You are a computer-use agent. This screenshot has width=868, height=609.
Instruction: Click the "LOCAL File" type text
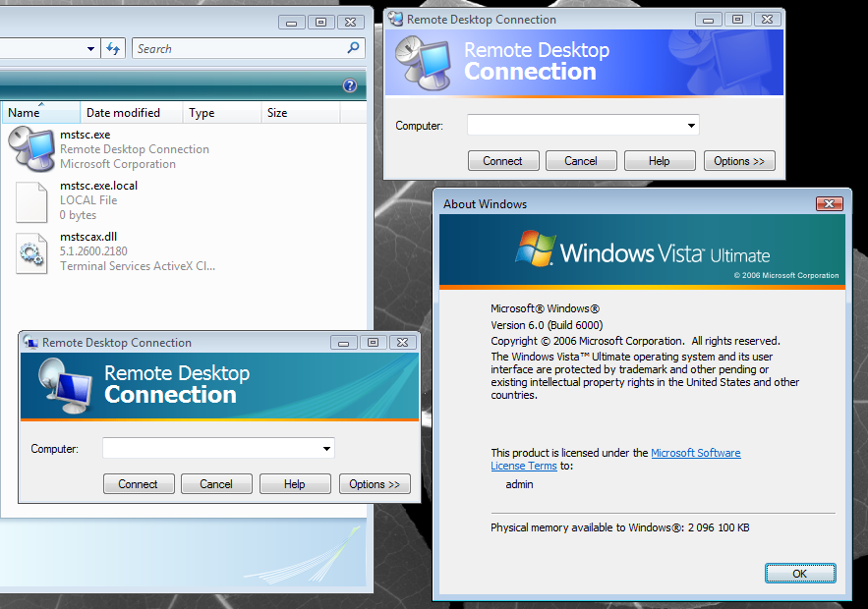click(88, 200)
